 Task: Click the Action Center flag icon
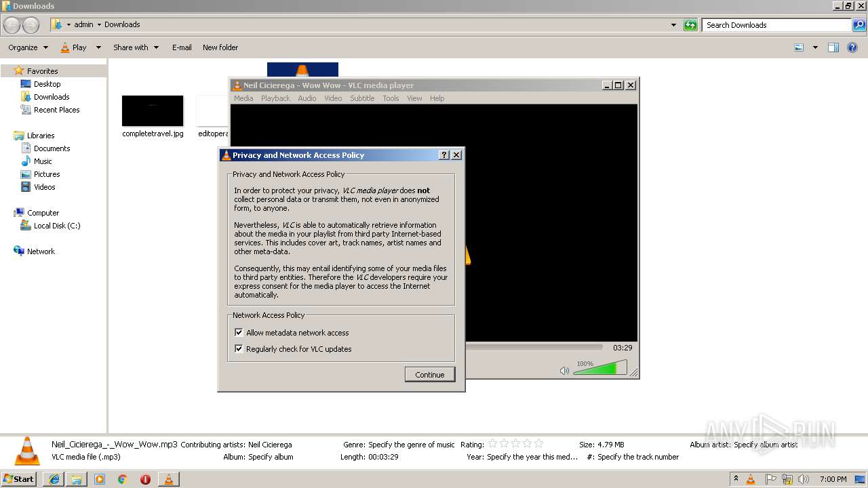pyautogui.click(x=770, y=479)
